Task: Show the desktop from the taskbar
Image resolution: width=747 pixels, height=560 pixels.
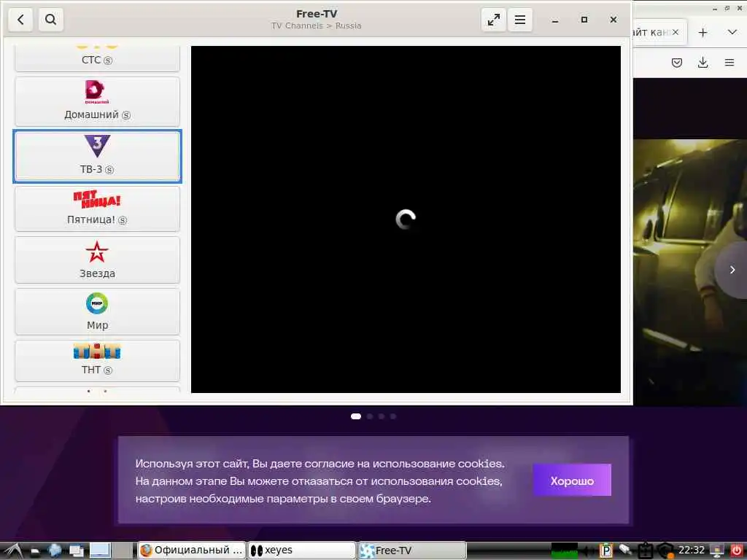Action: pos(100,551)
